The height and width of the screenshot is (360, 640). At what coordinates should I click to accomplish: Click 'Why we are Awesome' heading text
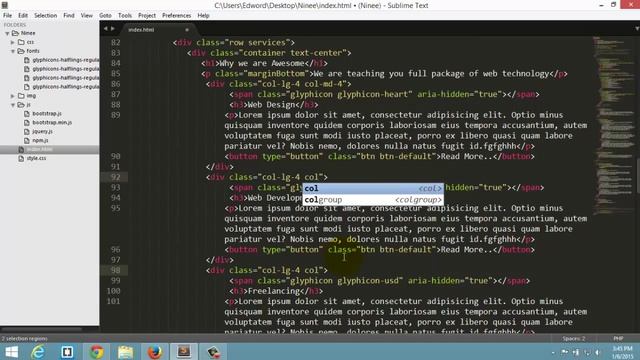[x=262, y=63]
